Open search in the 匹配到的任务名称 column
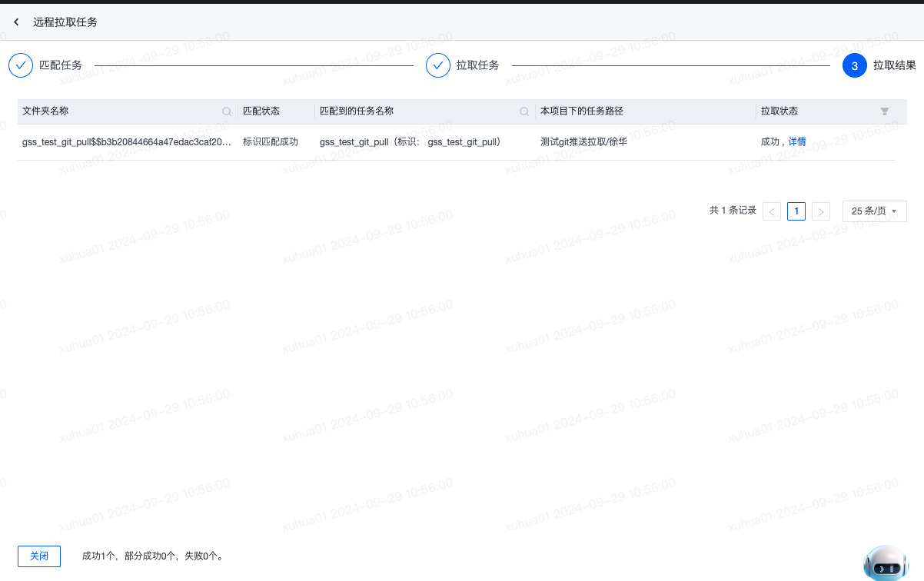The height and width of the screenshot is (581, 924). pyautogui.click(x=523, y=111)
